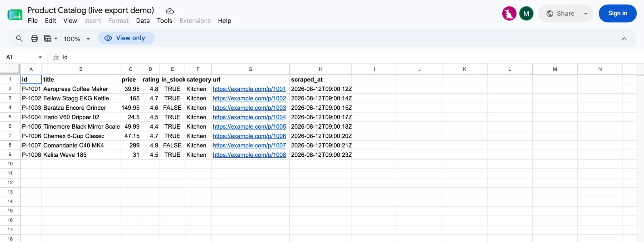The width and height of the screenshot is (644, 242).
Task: Select FALSE cell in P-1003 row
Action: point(172,108)
